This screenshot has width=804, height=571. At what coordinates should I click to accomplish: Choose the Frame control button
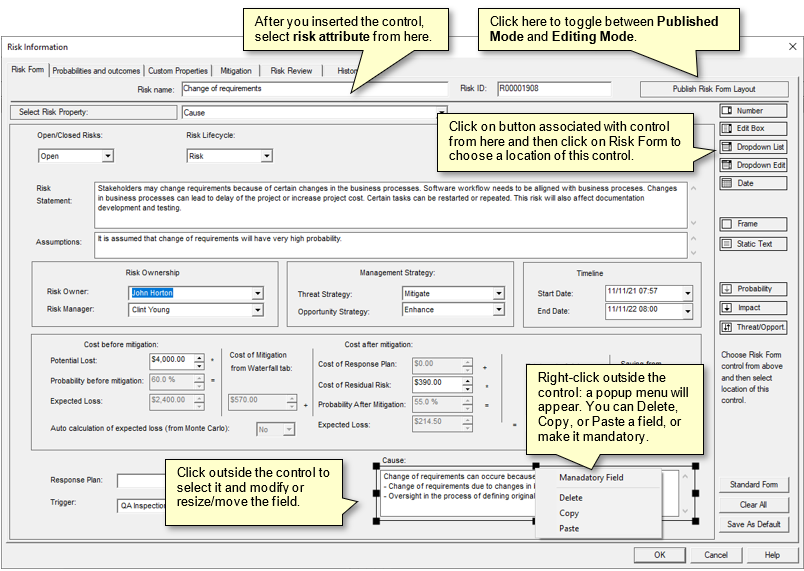[753, 224]
